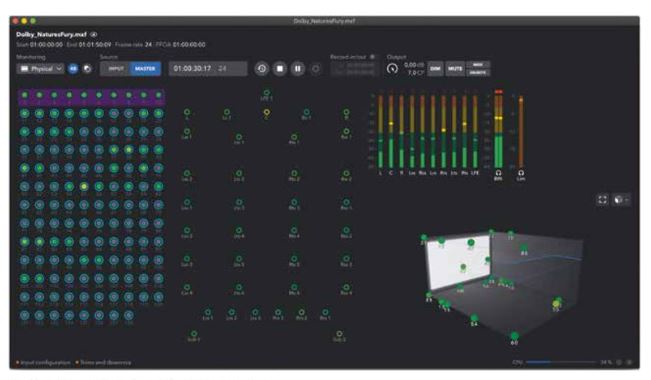Click the circular clock-arrow transport icon
Image resolution: width=651 pixels, height=380 pixels.
[x=262, y=69]
